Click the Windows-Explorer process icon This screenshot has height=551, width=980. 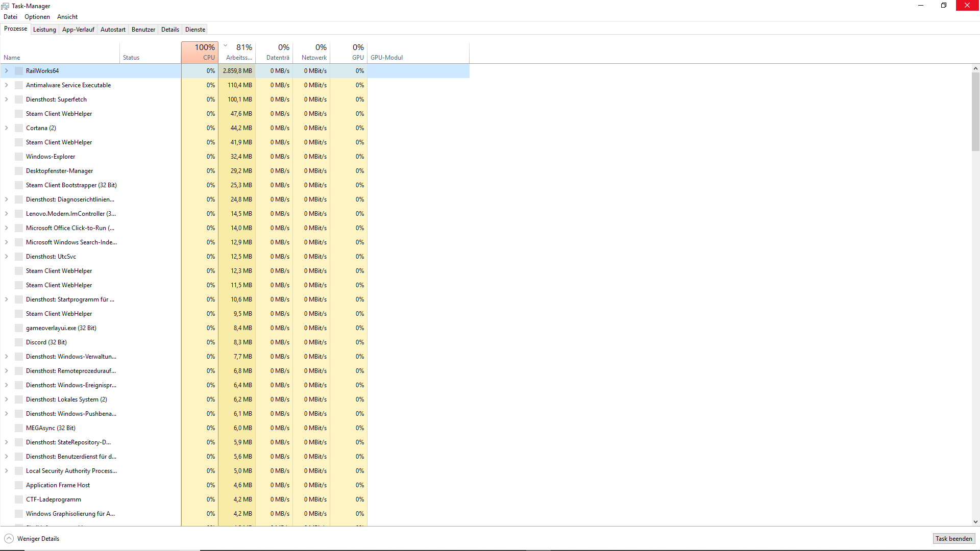[x=19, y=157]
